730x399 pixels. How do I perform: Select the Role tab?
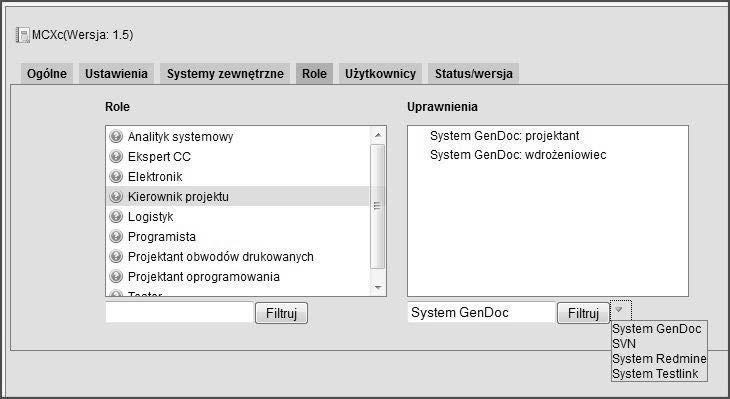pos(314,74)
